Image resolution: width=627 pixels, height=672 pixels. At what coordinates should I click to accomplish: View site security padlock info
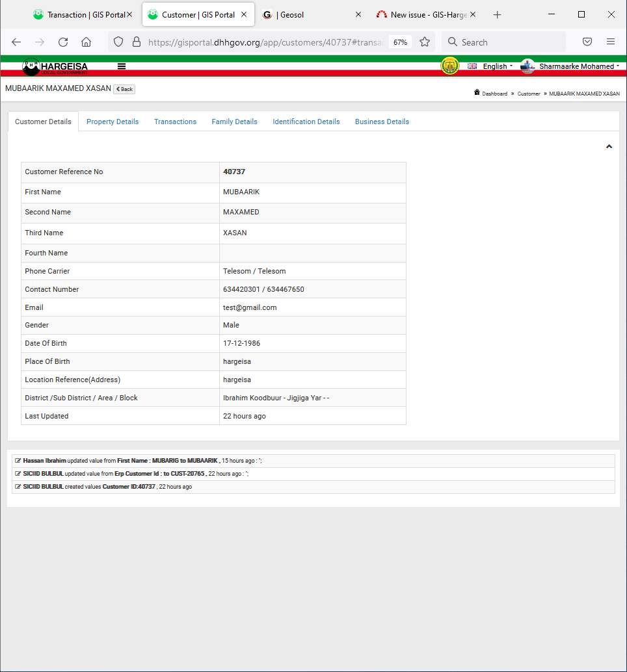[137, 42]
